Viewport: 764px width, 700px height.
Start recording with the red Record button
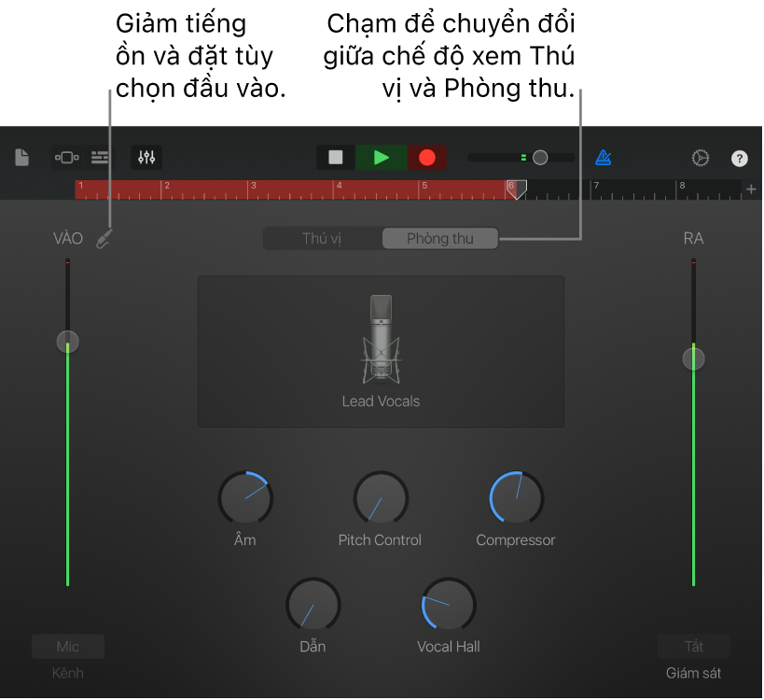pos(427,158)
